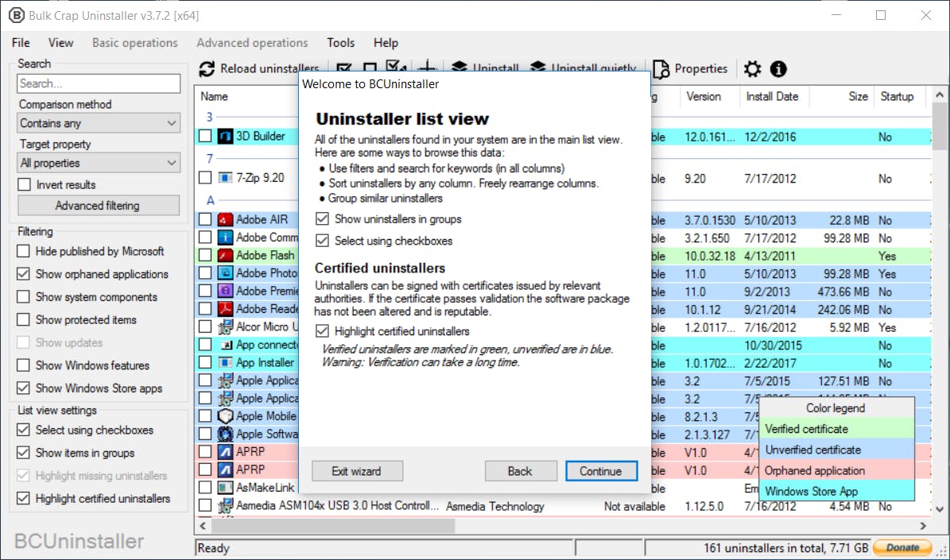Sort by the Size column header
The width and height of the screenshot is (950, 560).
858,96
